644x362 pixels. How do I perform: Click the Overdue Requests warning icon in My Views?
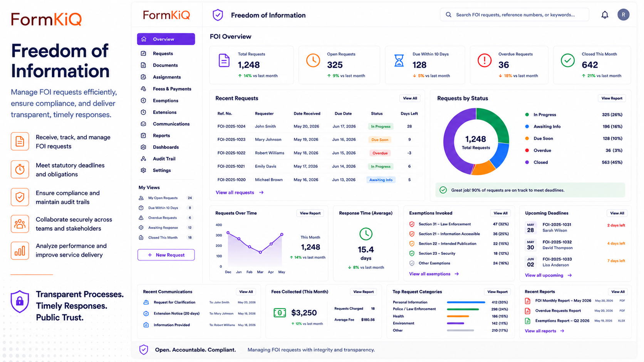tap(141, 218)
